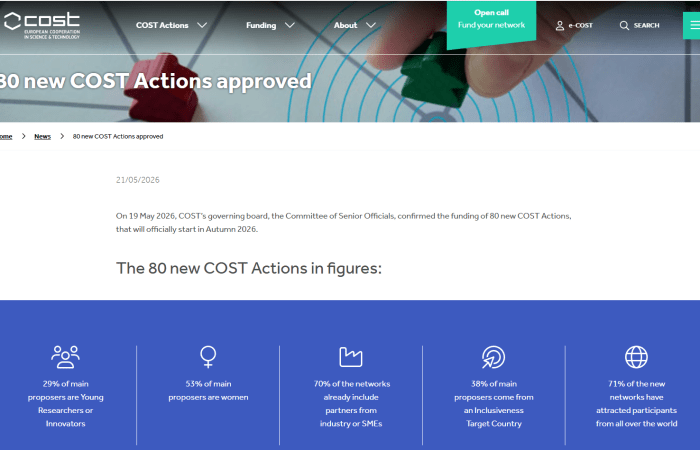Click the text 29% of main proposers are Young Researchers
The height and width of the screenshot is (450, 700).
pos(65,404)
